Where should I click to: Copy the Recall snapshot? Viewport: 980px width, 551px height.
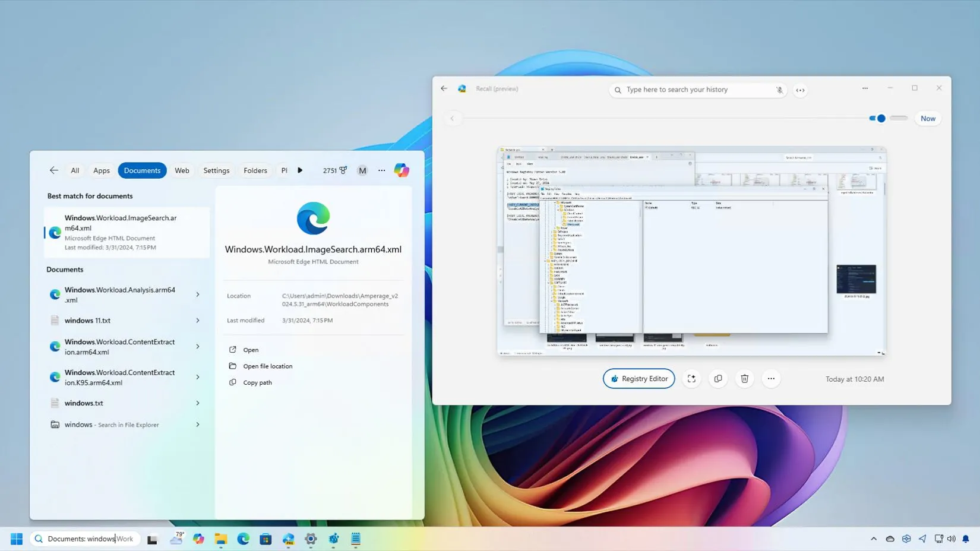718,379
